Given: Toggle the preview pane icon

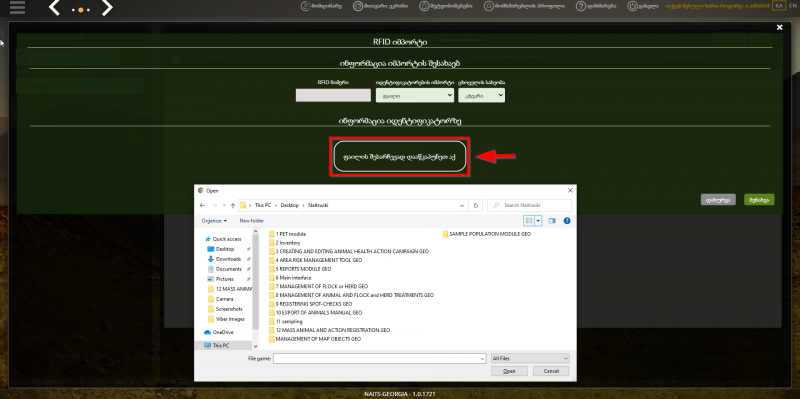Looking at the screenshot, I should (552, 221).
